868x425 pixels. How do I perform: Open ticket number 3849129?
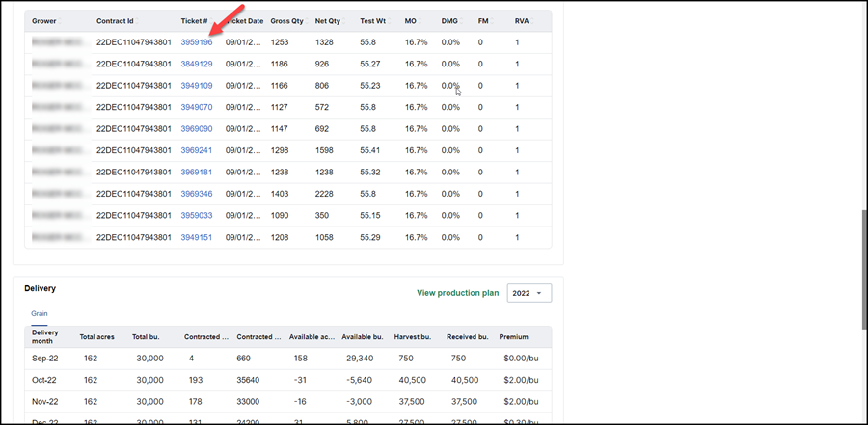[197, 65]
